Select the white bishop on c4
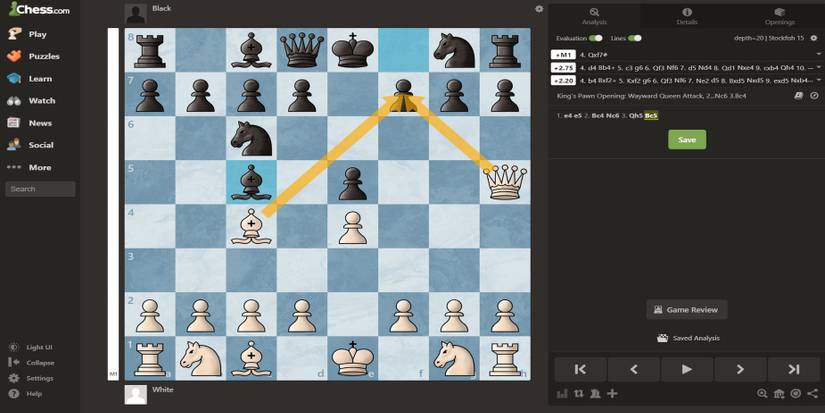 251,226
